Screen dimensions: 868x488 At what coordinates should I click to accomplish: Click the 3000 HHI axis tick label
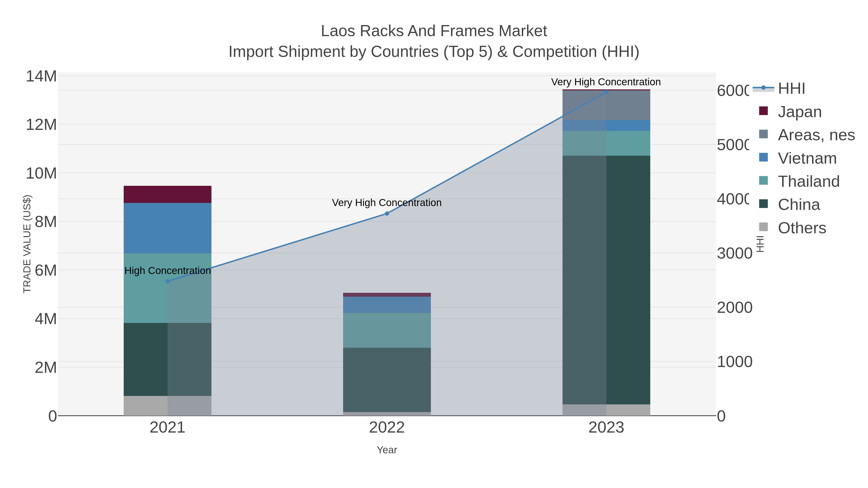point(735,253)
